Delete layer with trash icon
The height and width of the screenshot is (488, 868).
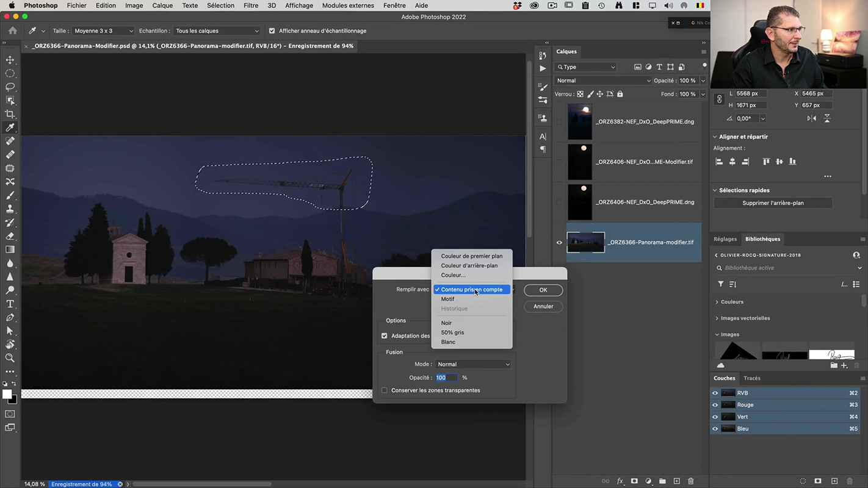[691, 481]
